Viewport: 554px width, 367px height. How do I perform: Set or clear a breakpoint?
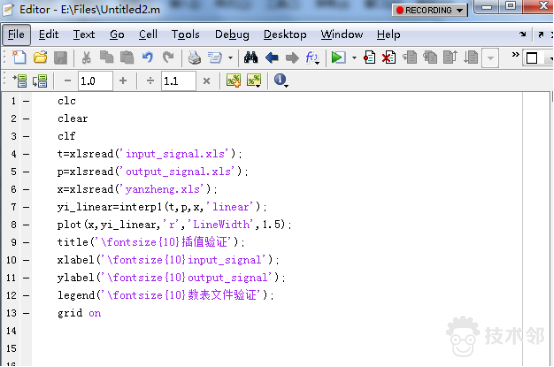(x=369, y=57)
